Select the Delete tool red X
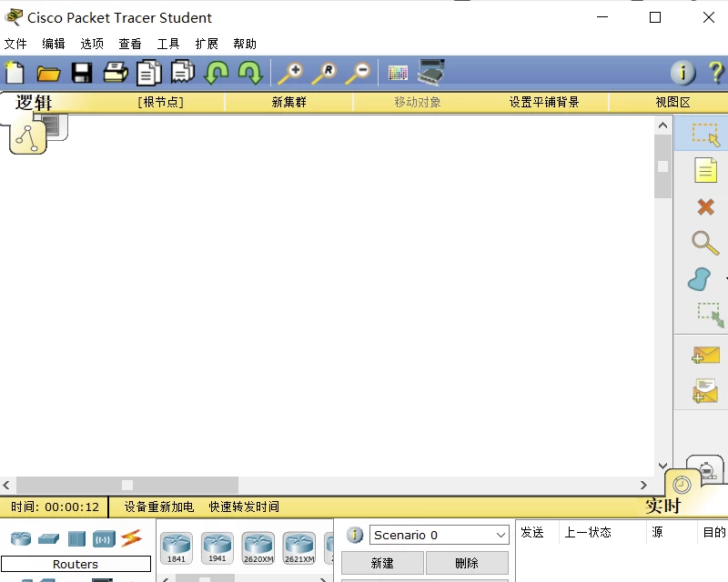Screen dimensions: 728x582 pos(705,206)
